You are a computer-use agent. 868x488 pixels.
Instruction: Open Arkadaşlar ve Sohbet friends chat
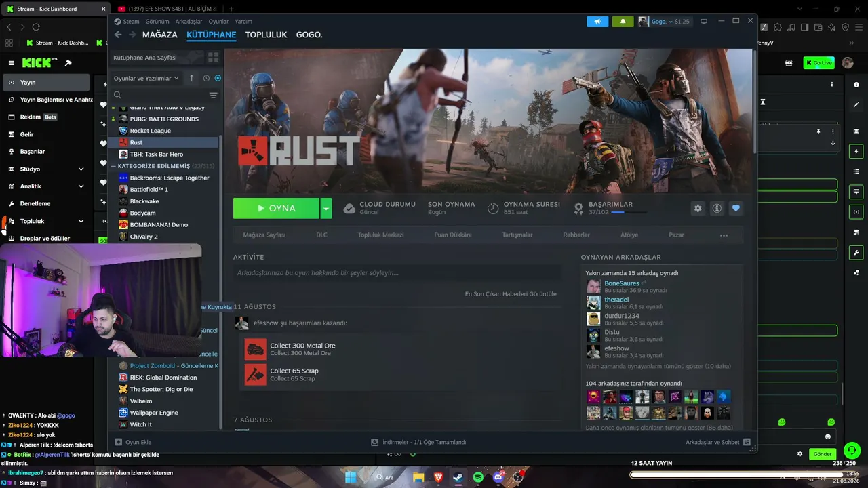(x=717, y=442)
